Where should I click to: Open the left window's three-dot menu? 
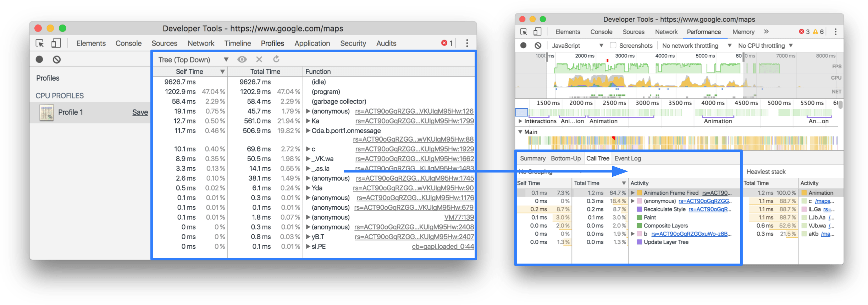click(x=467, y=43)
